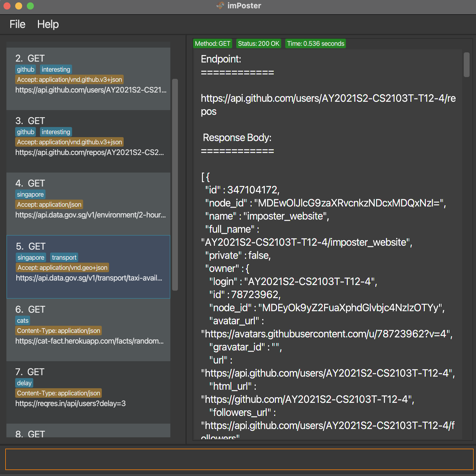Select request 7 GET reqres delay entry
476x476 pixels.
click(88, 392)
